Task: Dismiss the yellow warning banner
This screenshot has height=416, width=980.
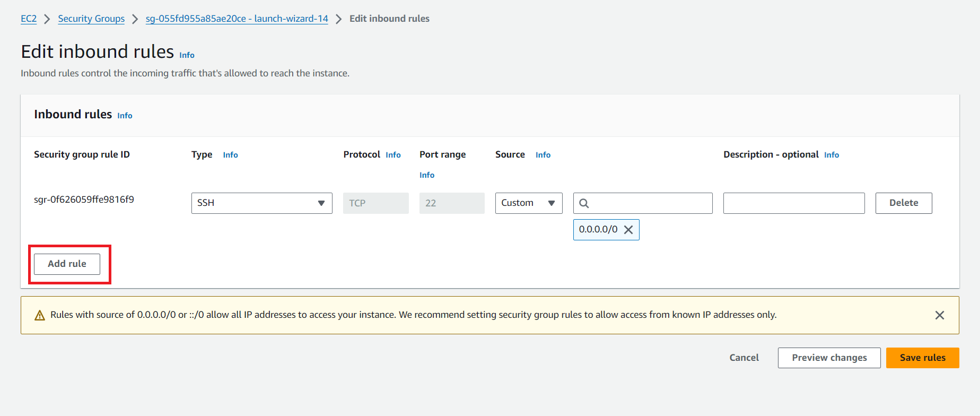Action: 939,315
